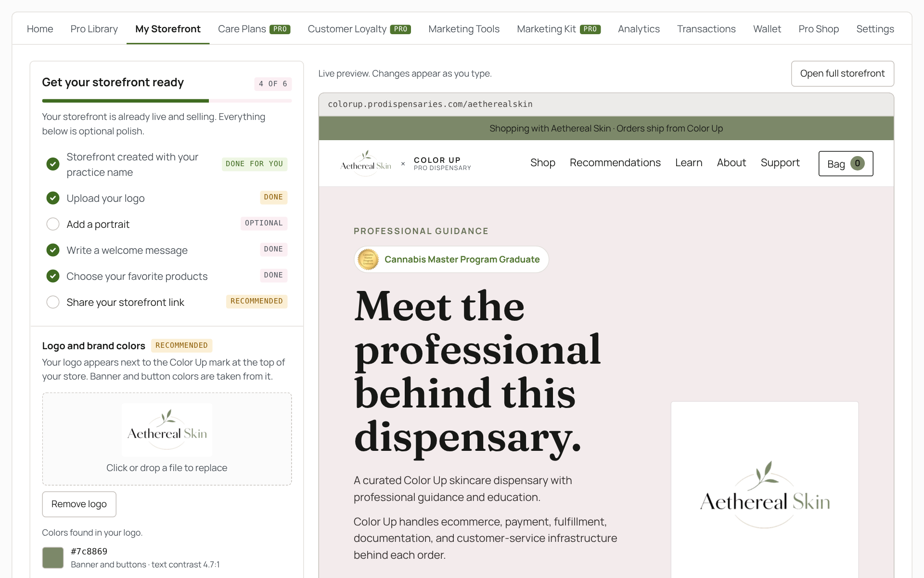Toggle the 'Choose your favorite products' checkmark
924x578 pixels.
pyautogui.click(x=53, y=276)
